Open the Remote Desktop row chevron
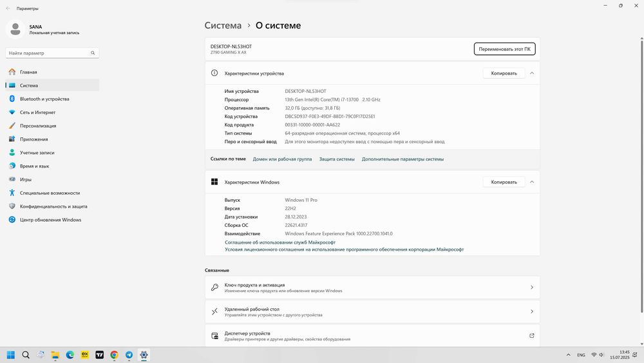 pyautogui.click(x=531, y=311)
